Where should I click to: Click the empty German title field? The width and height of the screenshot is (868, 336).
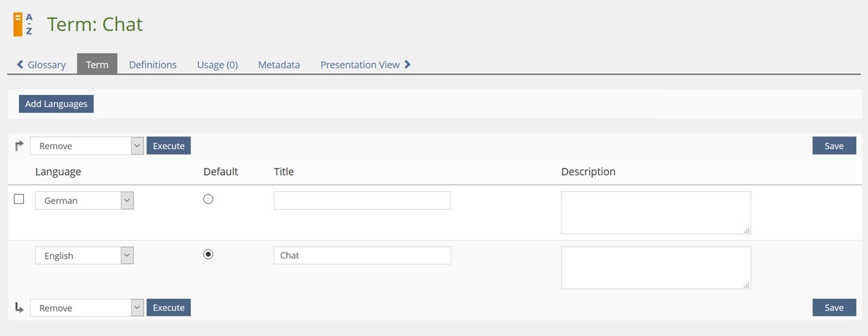tap(362, 201)
